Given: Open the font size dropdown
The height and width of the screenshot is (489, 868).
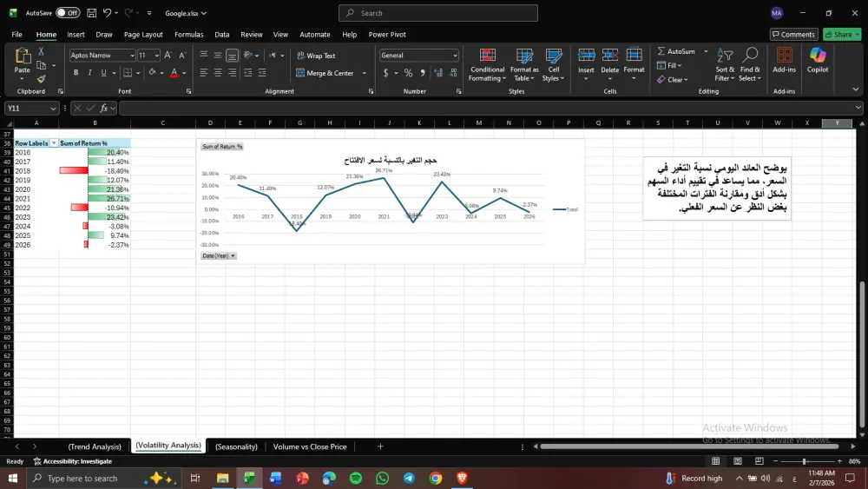Looking at the screenshot, I should click(157, 56).
